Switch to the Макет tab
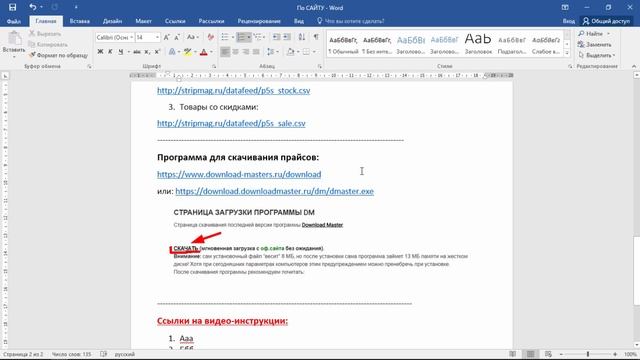 (x=143, y=21)
